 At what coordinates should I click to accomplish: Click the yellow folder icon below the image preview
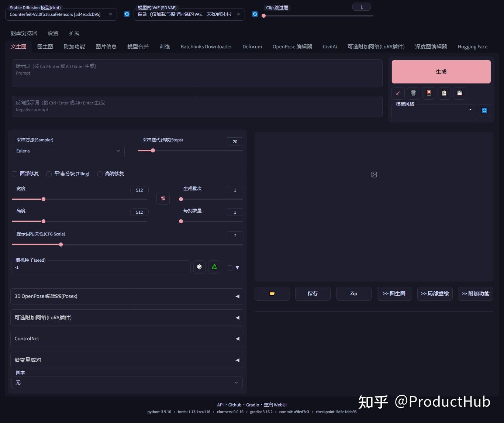click(x=272, y=293)
